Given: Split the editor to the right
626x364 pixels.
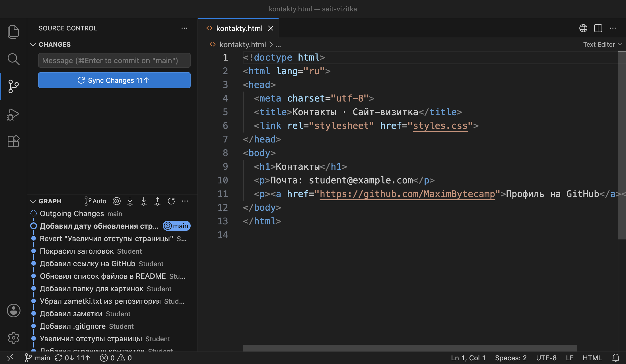Looking at the screenshot, I should 598,28.
